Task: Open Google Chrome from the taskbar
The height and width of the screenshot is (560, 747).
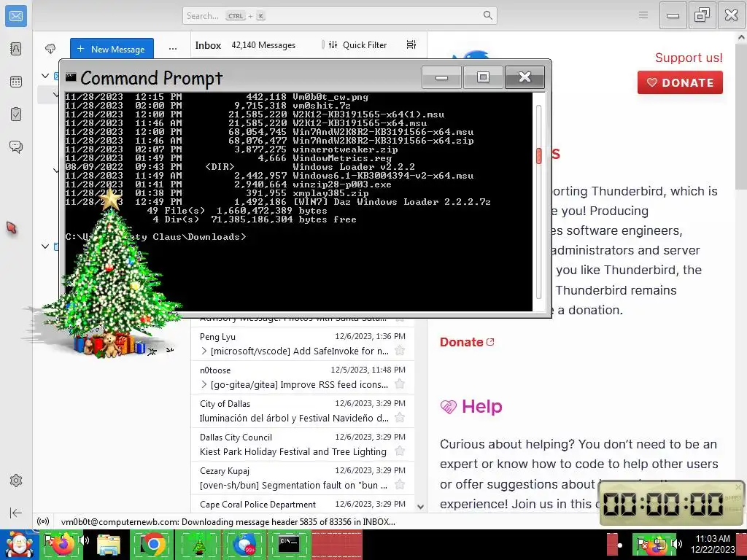Action: click(x=152, y=544)
